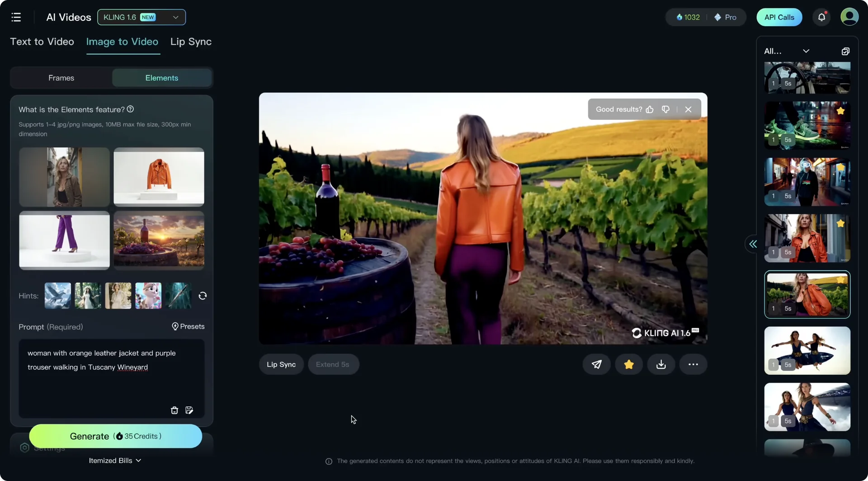
Task: Refresh the hints with the reload icon
Action: pyautogui.click(x=203, y=296)
